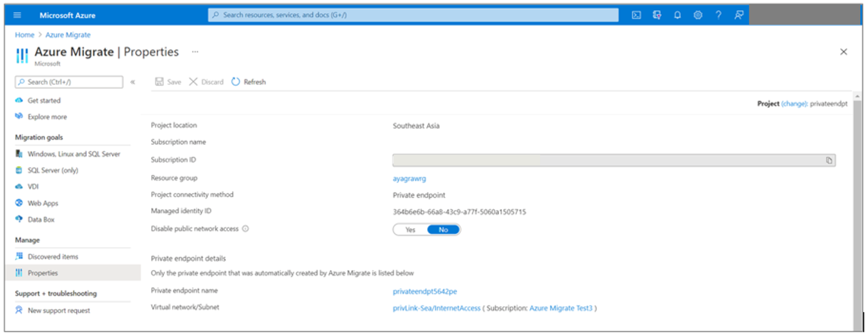Close the Azure Migrate Properties blade

[x=843, y=52]
